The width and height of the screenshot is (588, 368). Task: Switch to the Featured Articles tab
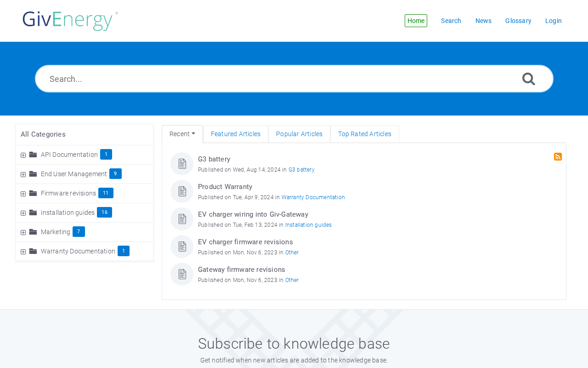pyautogui.click(x=236, y=134)
